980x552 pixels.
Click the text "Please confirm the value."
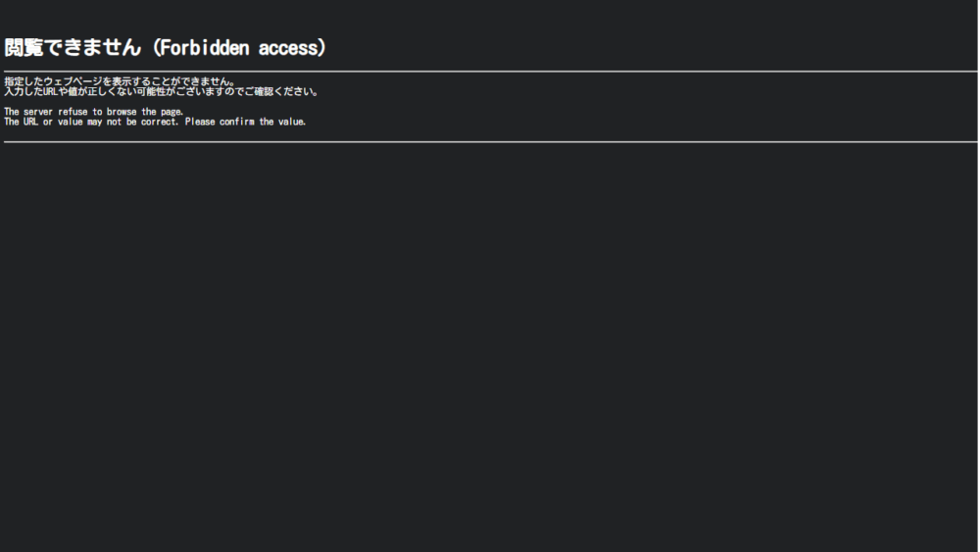[245, 122]
